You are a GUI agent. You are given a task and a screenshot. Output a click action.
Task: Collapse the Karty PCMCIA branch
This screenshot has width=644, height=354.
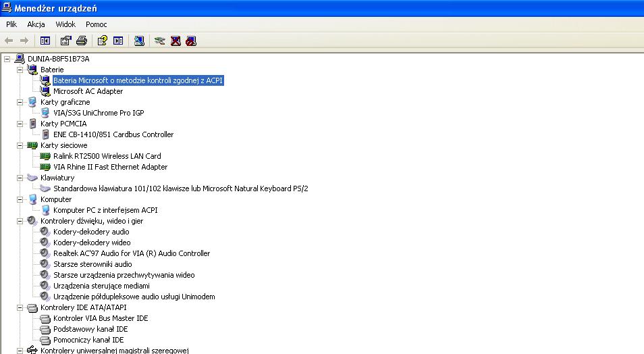click(x=20, y=124)
